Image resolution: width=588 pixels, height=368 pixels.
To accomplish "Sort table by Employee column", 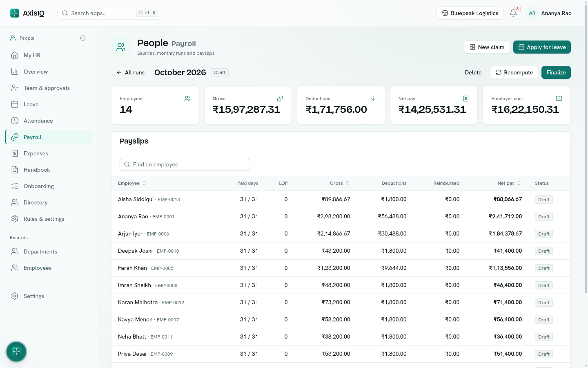I will click(x=132, y=183).
